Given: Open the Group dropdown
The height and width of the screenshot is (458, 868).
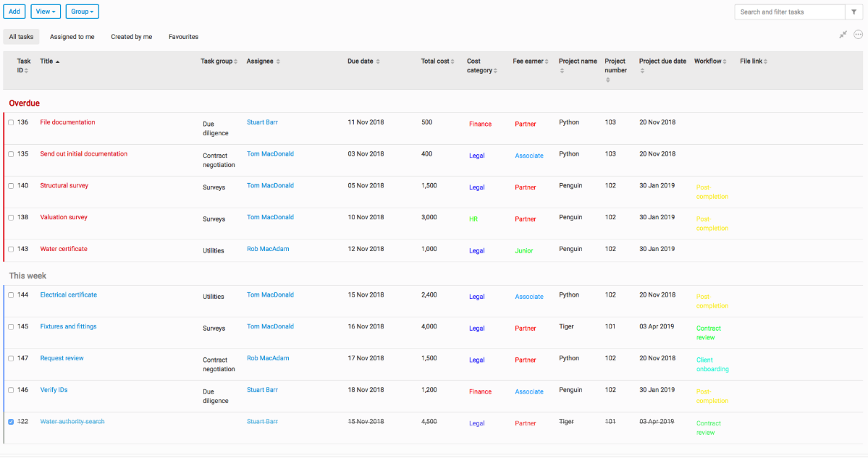Looking at the screenshot, I should pos(83,12).
